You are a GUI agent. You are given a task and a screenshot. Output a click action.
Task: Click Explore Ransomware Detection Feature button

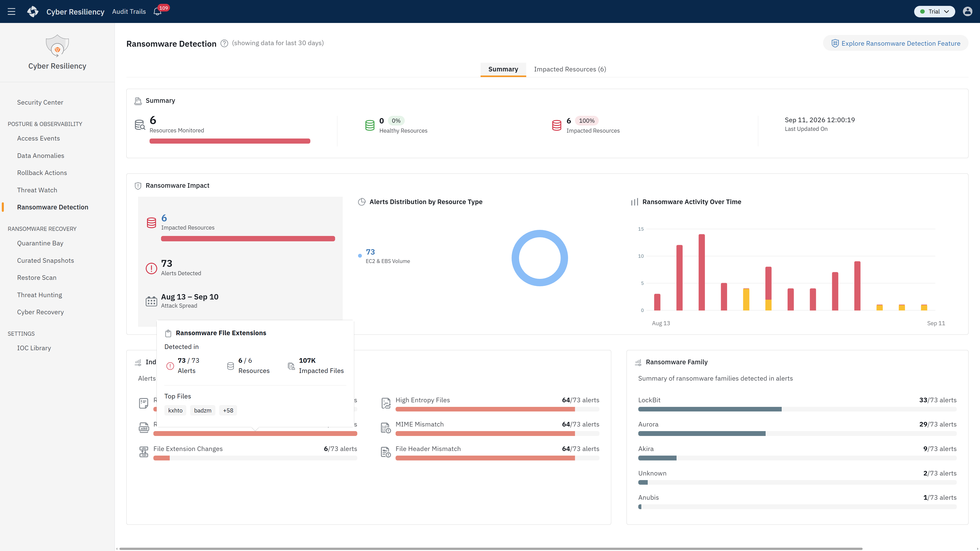(896, 43)
